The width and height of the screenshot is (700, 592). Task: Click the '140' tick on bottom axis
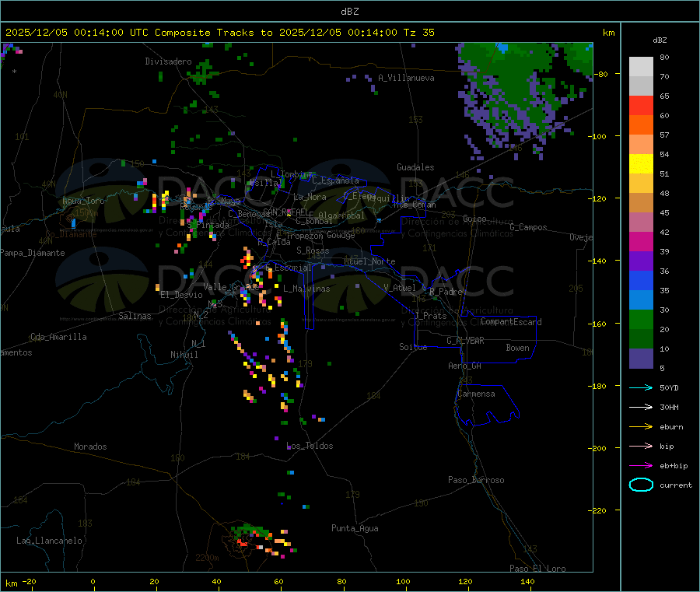527,581
